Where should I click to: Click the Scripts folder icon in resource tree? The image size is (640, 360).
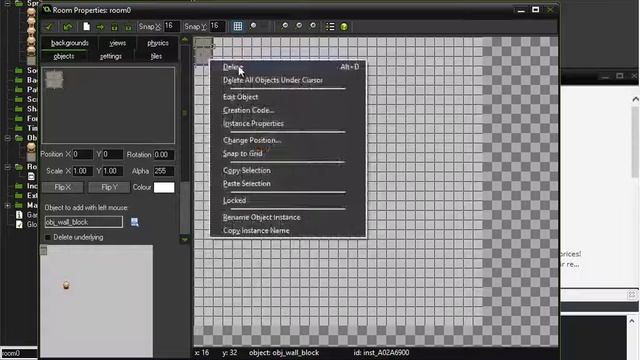(18, 99)
